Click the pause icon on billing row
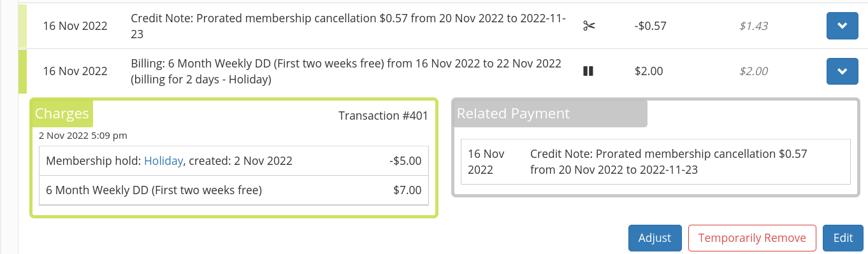This screenshot has height=254, width=868. click(588, 71)
